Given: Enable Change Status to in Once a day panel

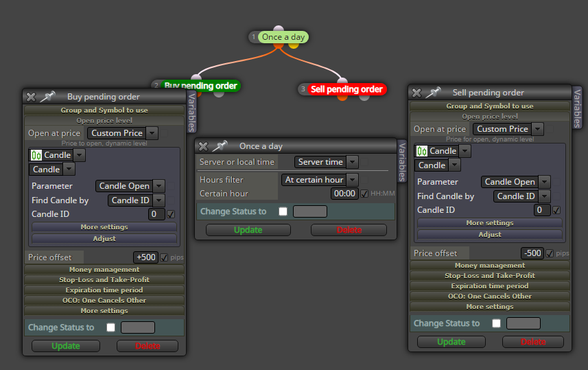Looking at the screenshot, I should [283, 211].
